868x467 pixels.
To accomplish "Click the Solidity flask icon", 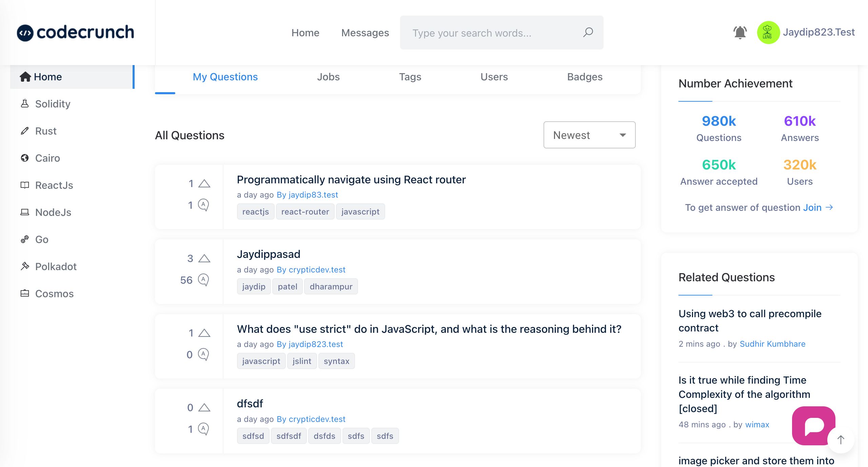I will pyautogui.click(x=25, y=103).
